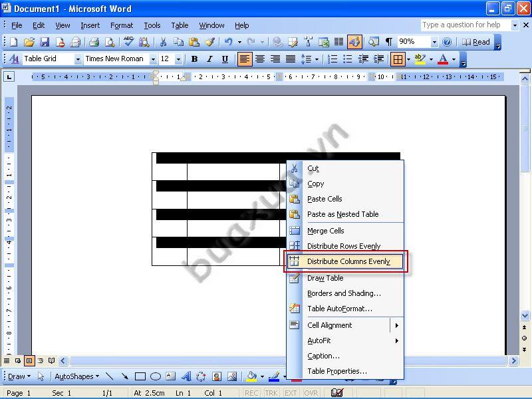Open a file with the folder icon
This screenshot has height=399, width=532.
coord(29,42)
